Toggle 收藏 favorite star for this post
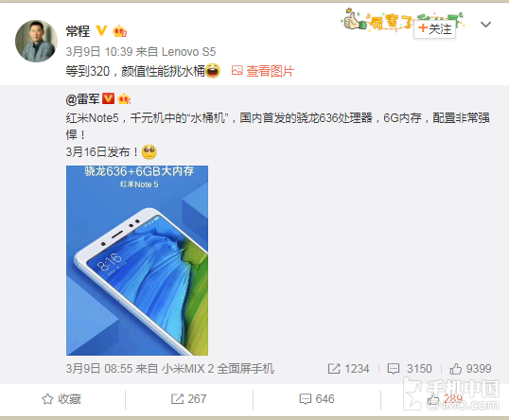 click(x=61, y=399)
